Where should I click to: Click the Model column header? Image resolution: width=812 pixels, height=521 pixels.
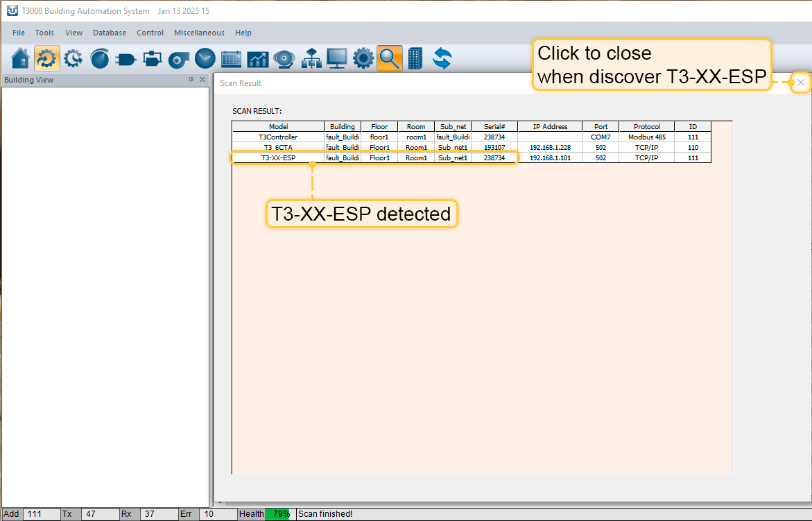[278, 126]
